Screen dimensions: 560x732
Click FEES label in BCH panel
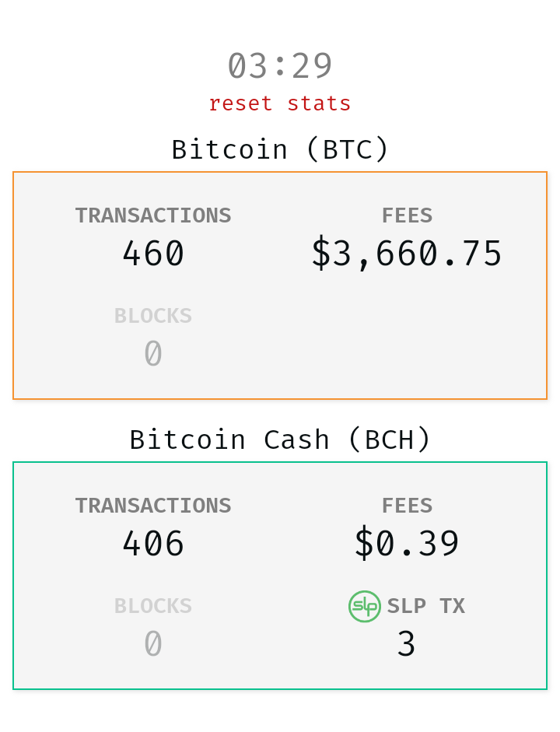[x=407, y=506]
